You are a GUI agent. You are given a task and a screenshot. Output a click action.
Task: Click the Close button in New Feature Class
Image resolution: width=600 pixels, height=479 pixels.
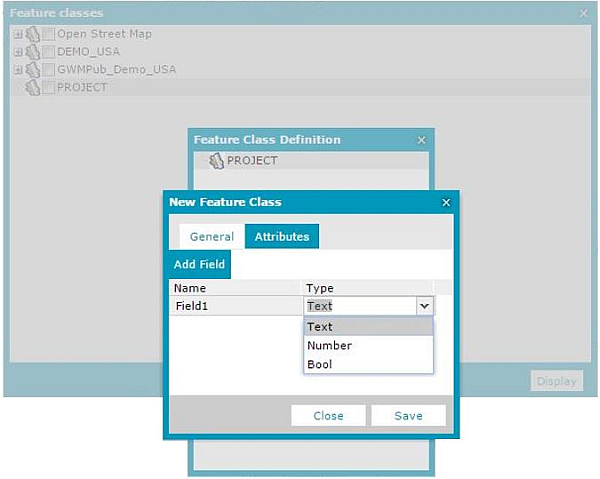point(328,415)
